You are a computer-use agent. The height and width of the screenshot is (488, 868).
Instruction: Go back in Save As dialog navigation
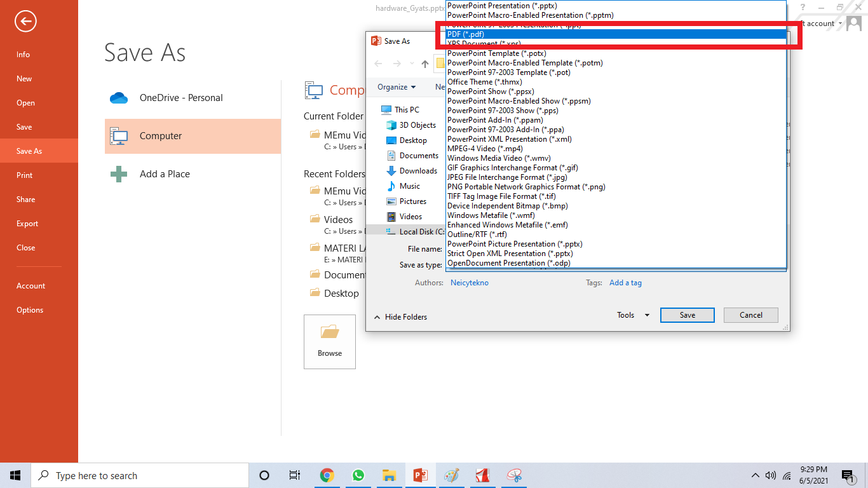[379, 64]
